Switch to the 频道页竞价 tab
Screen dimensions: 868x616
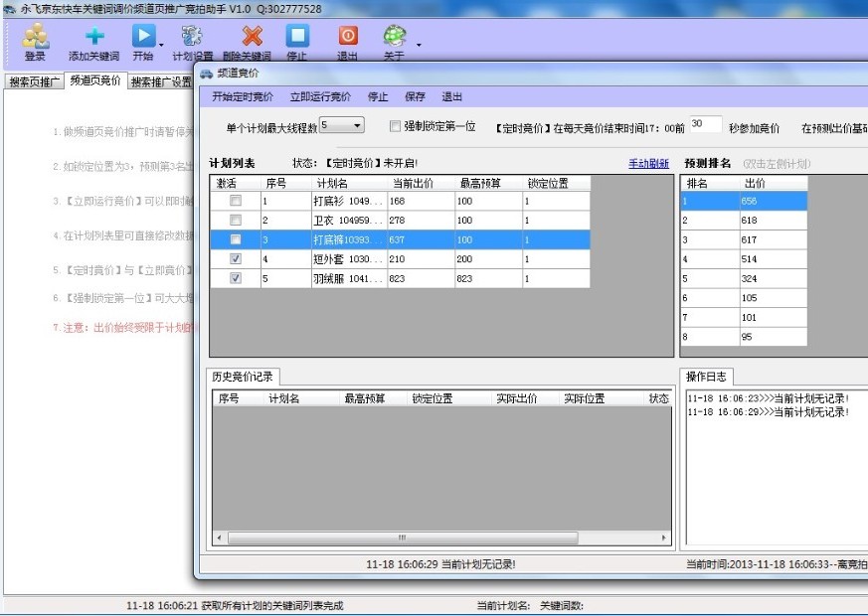[95, 80]
